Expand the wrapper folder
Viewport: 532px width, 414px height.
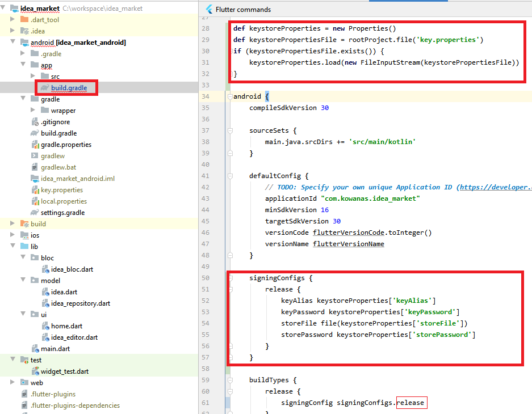coord(33,110)
